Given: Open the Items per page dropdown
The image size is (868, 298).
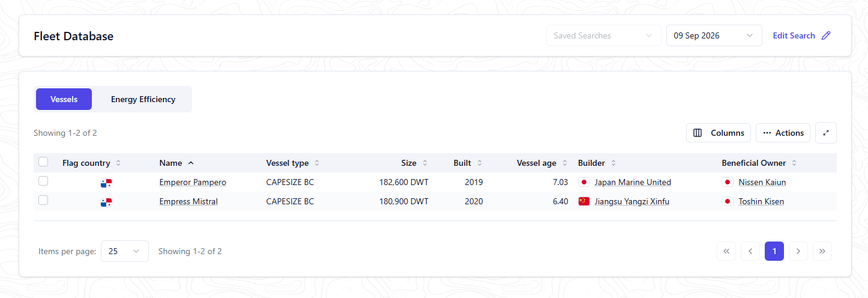Looking at the screenshot, I should click(125, 251).
